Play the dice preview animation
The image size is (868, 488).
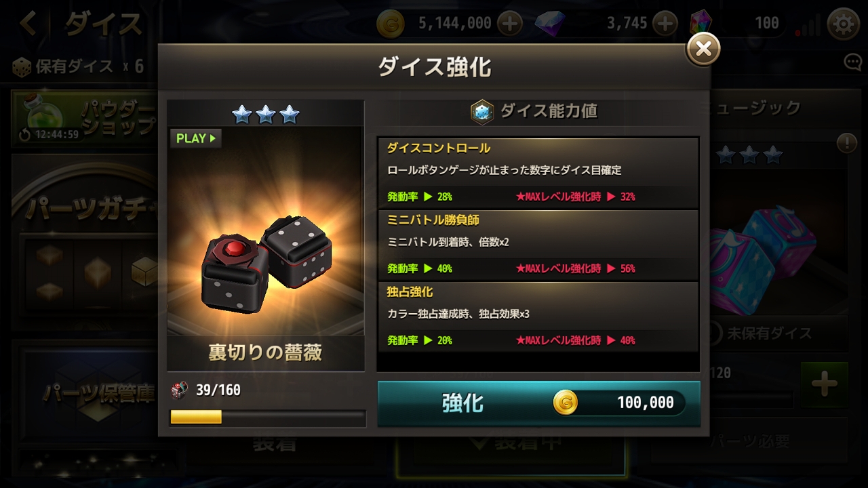point(195,138)
